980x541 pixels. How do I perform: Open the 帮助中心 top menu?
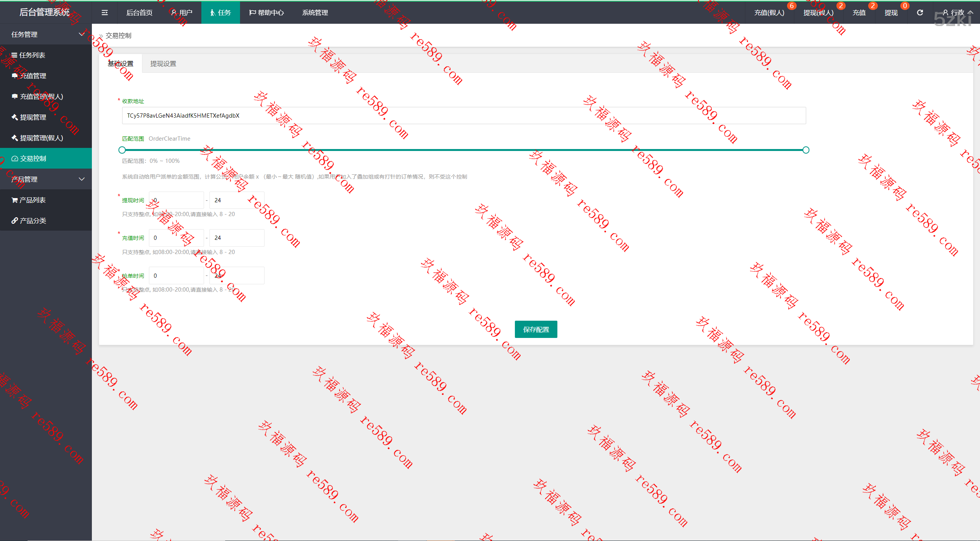coord(266,13)
